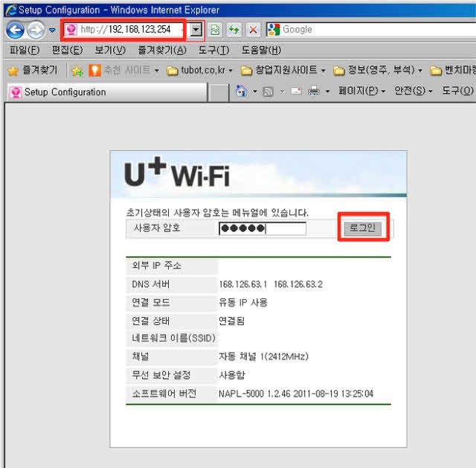476x468 pixels.
Task: Open the 도구(T) menu
Action: 213,50
